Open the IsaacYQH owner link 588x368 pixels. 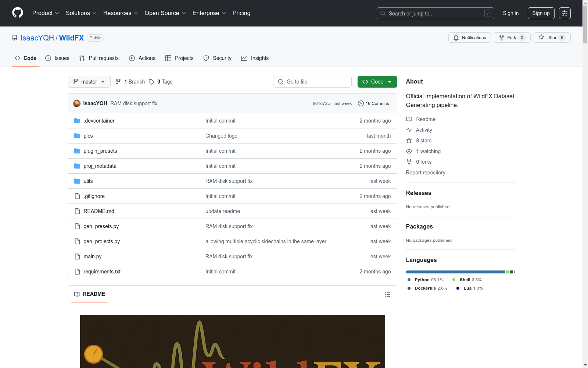37,38
